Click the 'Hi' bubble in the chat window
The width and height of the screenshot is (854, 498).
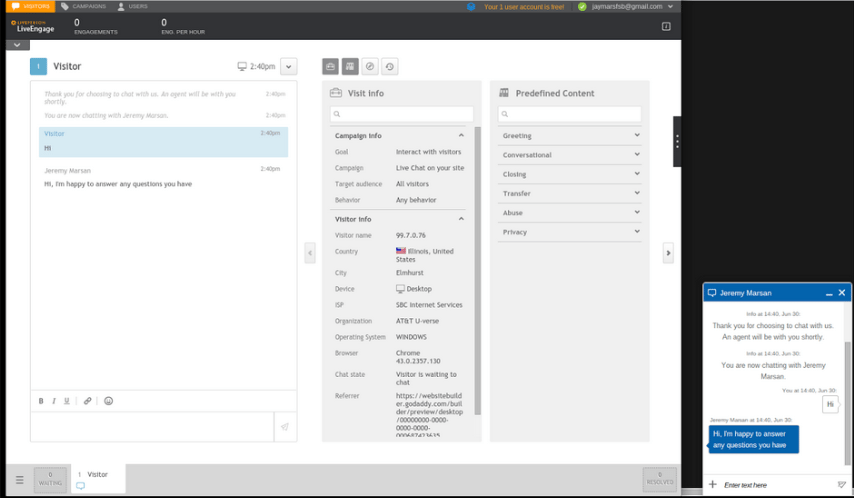(830, 404)
